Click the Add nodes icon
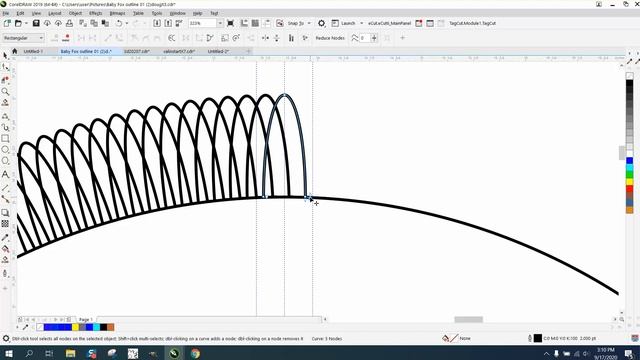Viewport: 640px width, 360px height. pos(55,38)
